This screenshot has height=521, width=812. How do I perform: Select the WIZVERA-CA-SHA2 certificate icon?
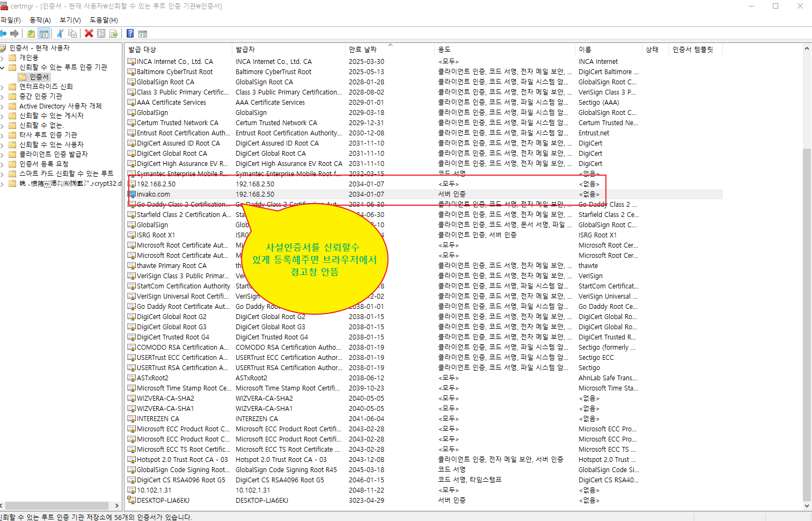[x=131, y=399]
